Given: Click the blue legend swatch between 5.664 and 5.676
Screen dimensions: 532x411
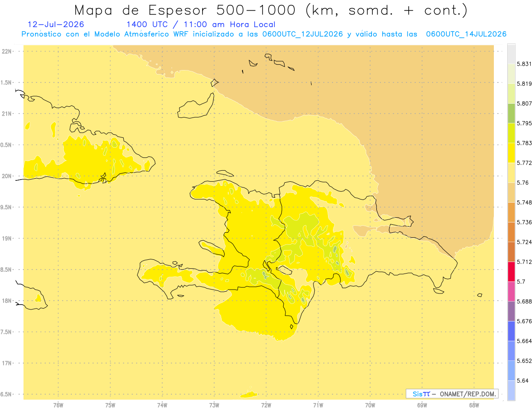Looking at the screenshot, I should [511, 331].
